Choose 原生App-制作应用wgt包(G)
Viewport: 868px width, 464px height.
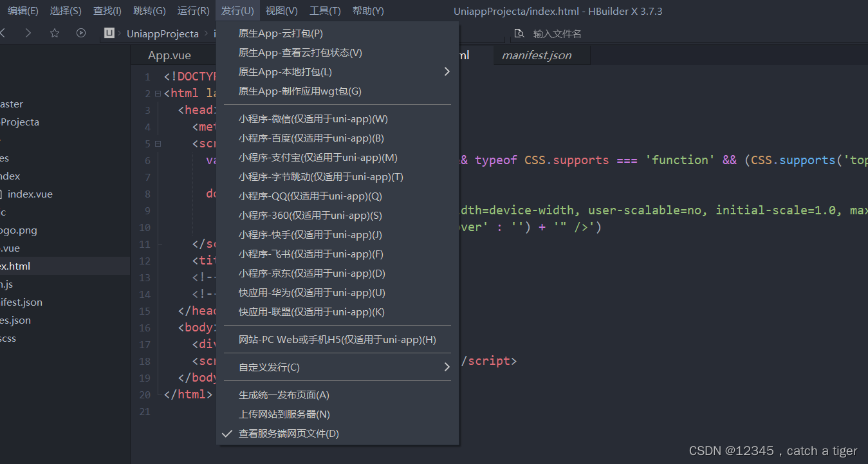[x=338, y=91]
